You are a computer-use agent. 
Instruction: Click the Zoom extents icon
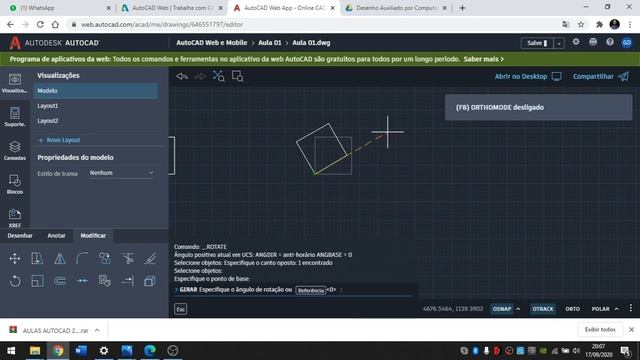pyautogui.click(x=219, y=76)
